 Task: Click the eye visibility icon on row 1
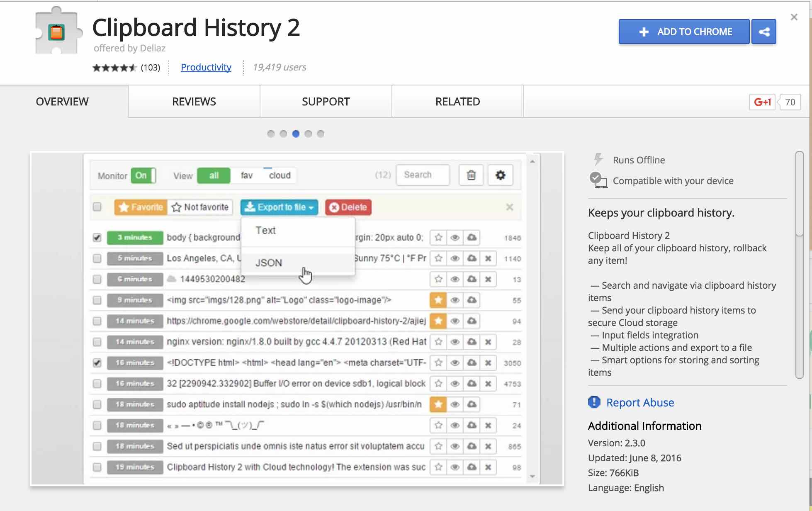pos(455,238)
